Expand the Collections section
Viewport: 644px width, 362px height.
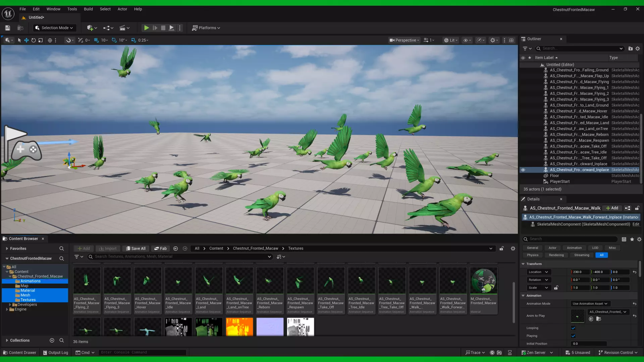click(7, 340)
